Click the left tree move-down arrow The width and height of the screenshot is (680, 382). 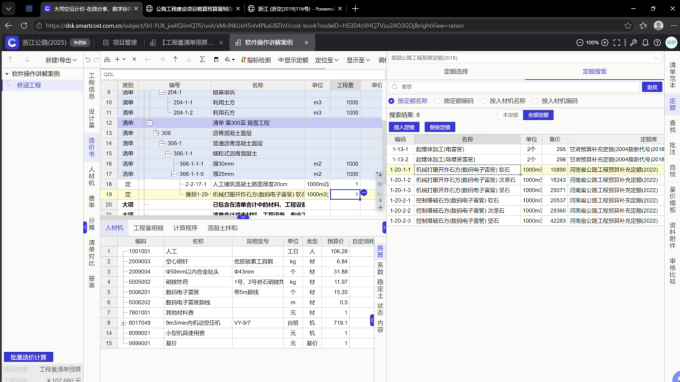pyautogui.click(x=27, y=59)
